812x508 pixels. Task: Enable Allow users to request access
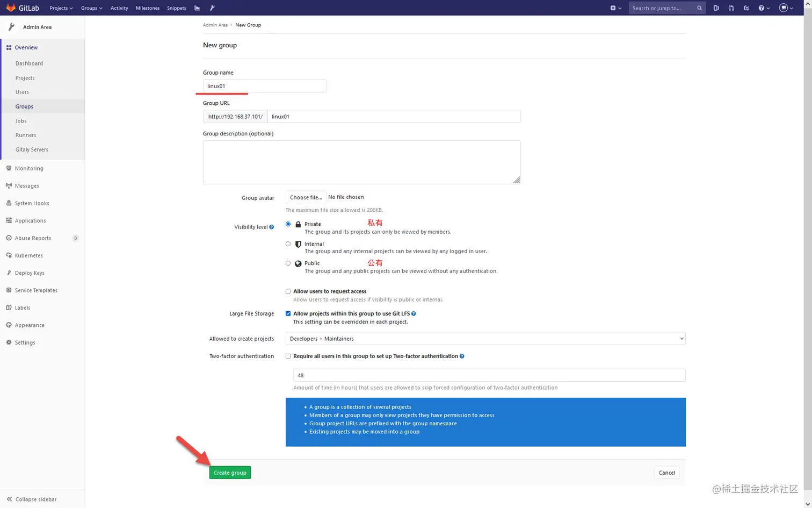288,291
